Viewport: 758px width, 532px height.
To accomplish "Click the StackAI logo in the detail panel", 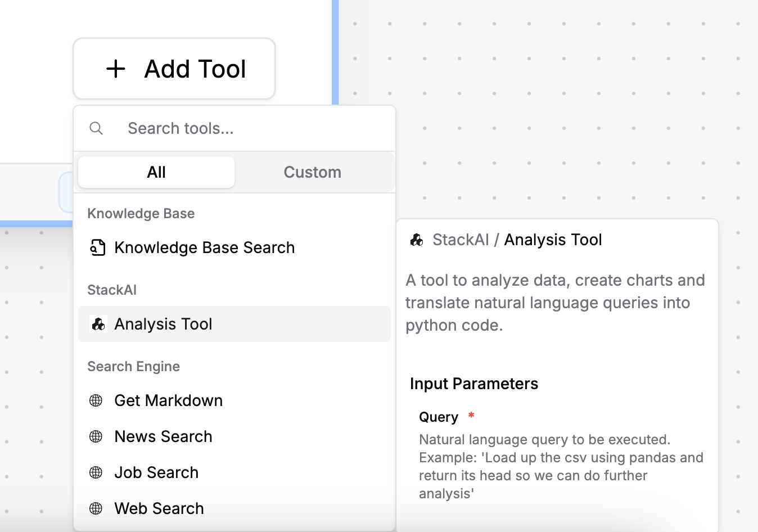I will (x=417, y=240).
